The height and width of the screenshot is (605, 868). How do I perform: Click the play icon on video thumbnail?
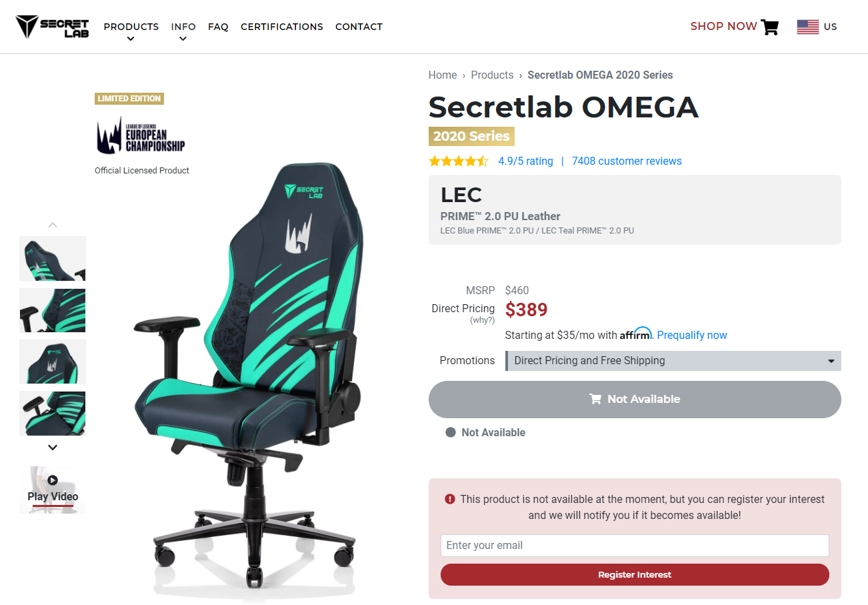[53, 480]
